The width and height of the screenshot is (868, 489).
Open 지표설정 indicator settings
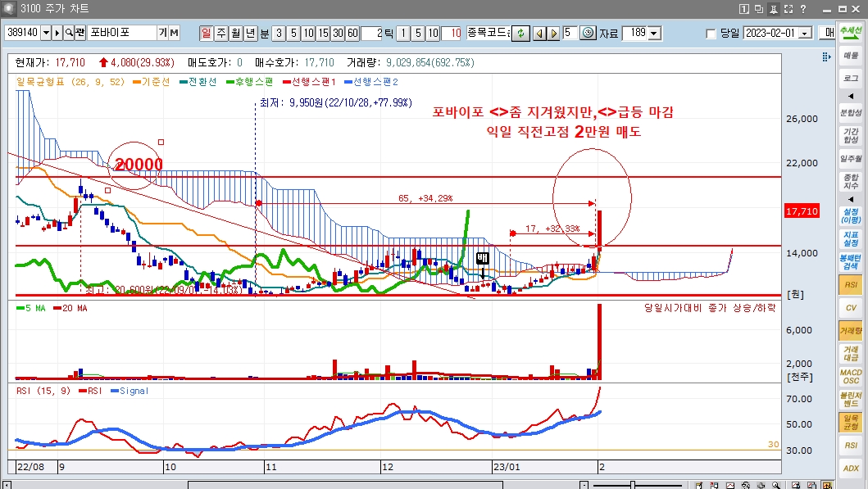(x=851, y=239)
